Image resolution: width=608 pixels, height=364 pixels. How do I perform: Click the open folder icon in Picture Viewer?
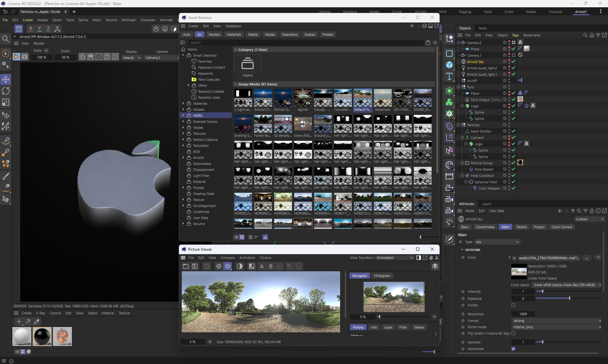tap(186, 266)
